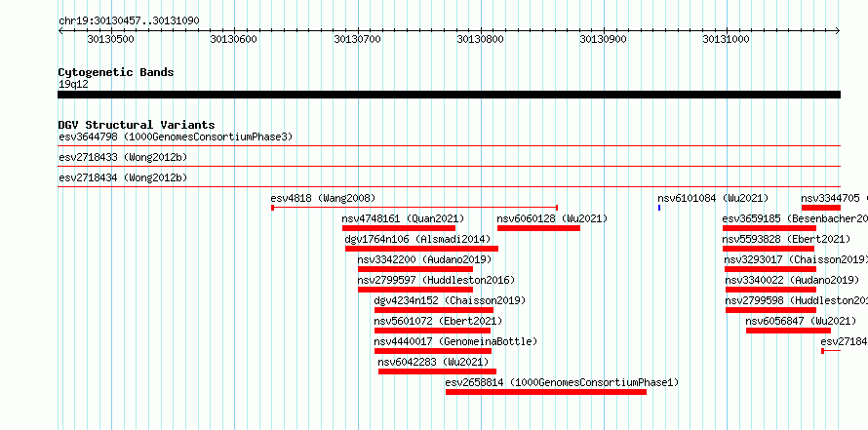The height and width of the screenshot is (430, 868).
Task: Click nsv6042283 (Wu2021) variant label
Action: coord(433,362)
